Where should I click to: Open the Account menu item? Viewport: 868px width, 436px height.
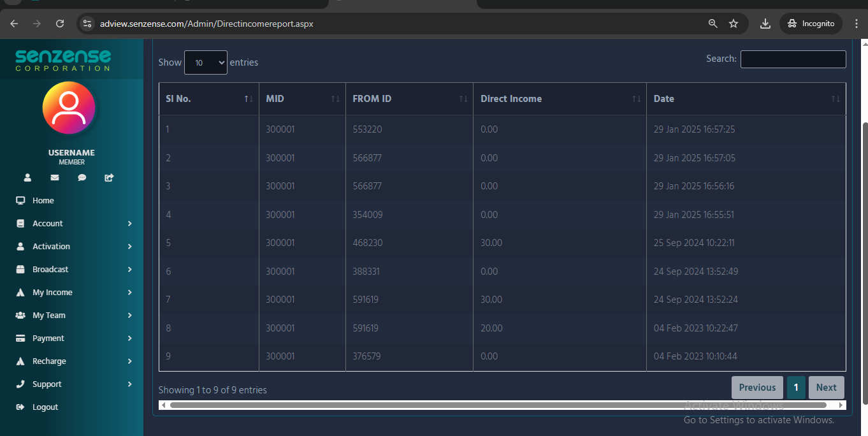tap(48, 223)
